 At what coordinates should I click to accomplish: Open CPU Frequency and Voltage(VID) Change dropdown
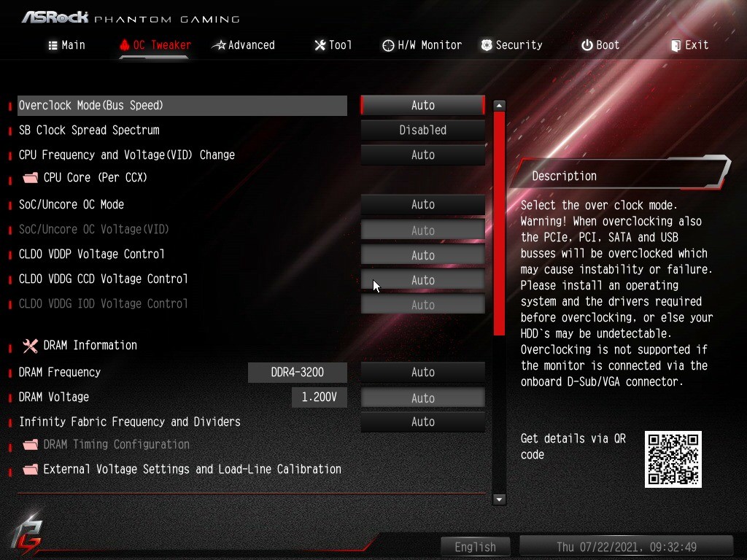[422, 155]
